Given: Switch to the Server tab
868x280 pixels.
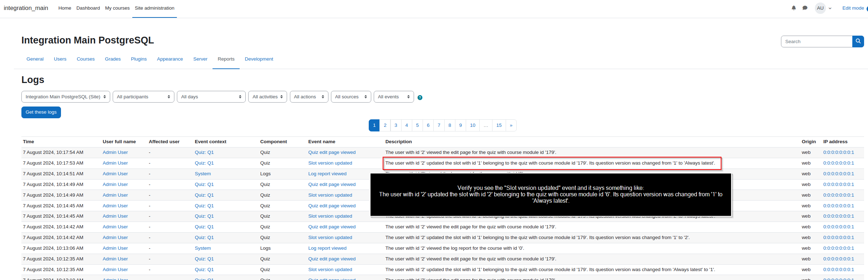Looking at the screenshot, I should [x=200, y=59].
